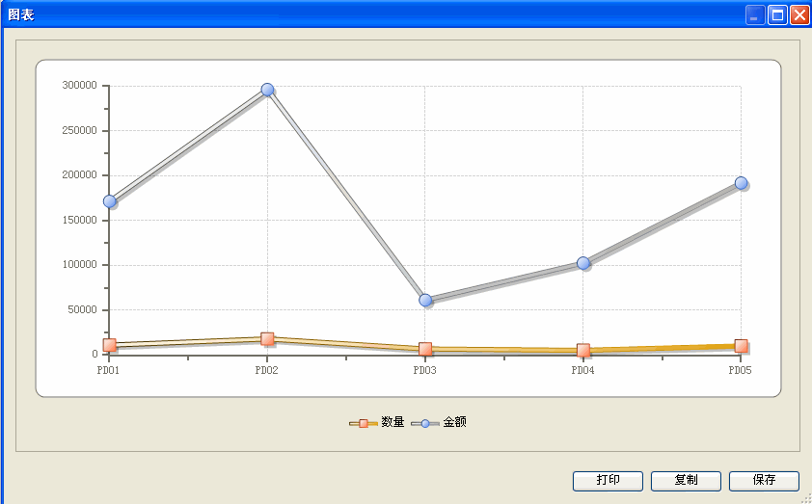Screen dimensions: 812x504
Task: Close the 图表 window
Action: [x=799, y=15]
